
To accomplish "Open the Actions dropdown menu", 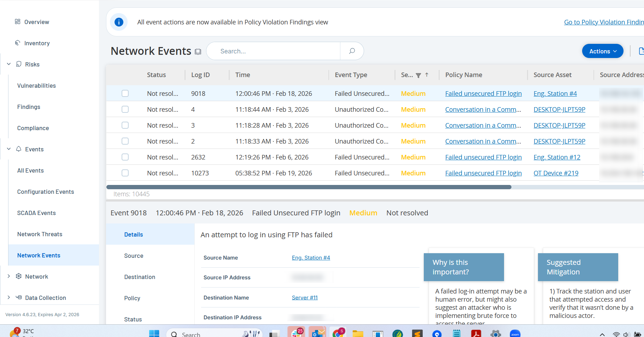I will coord(602,51).
